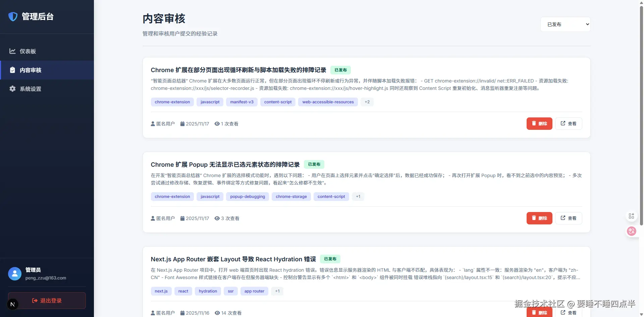Expand the +2 extra tags in the first card
Screen dimensions: 644x317
coord(367,102)
